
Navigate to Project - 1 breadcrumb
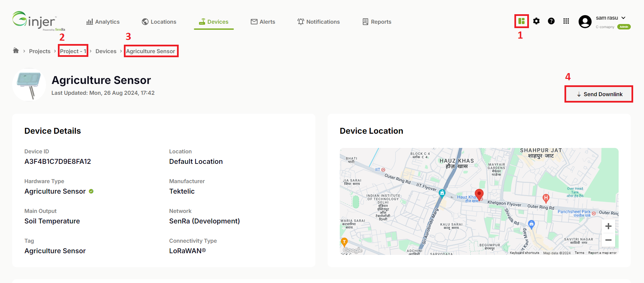[x=73, y=51]
